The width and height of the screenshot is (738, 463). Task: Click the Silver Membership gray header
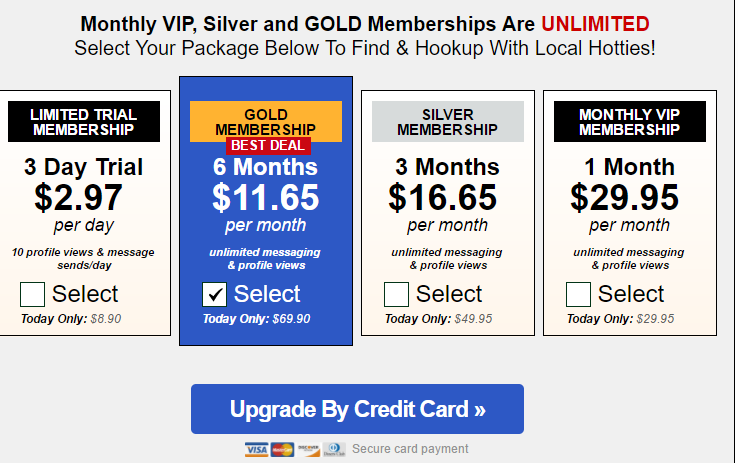click(x=448, y=121)
